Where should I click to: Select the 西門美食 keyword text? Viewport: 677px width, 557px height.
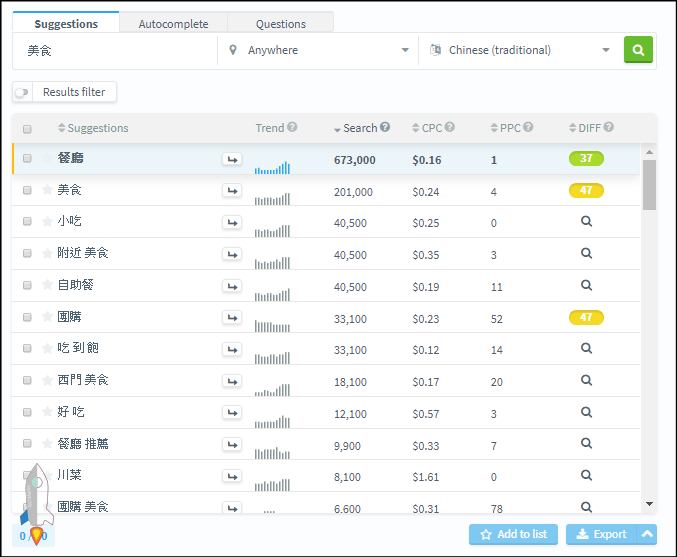click(83, 380)
